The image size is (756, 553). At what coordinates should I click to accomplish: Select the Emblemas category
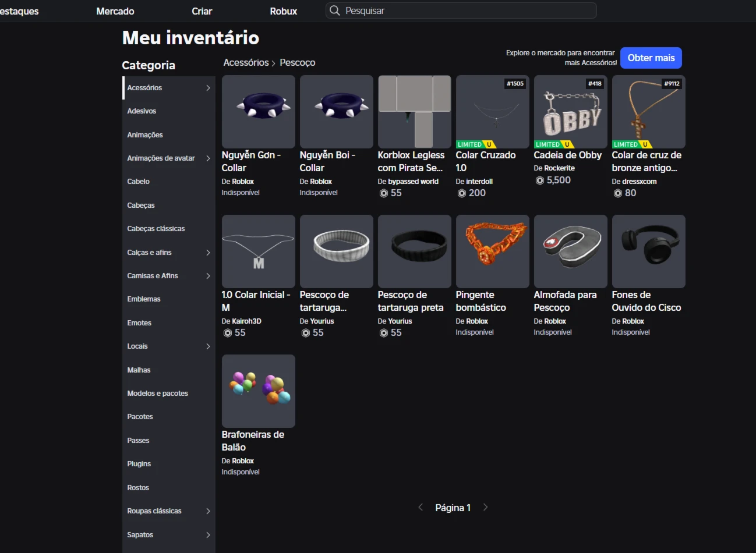[x=168, y=299]
